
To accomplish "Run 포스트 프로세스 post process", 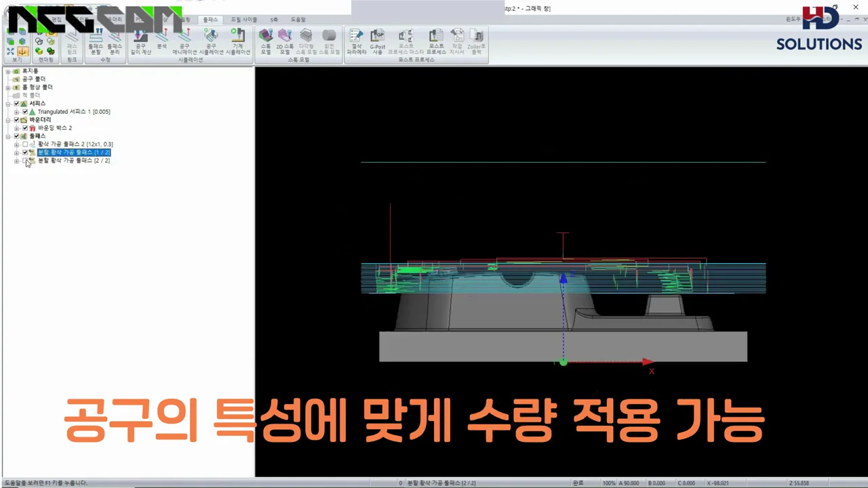I will coord(436,40).
